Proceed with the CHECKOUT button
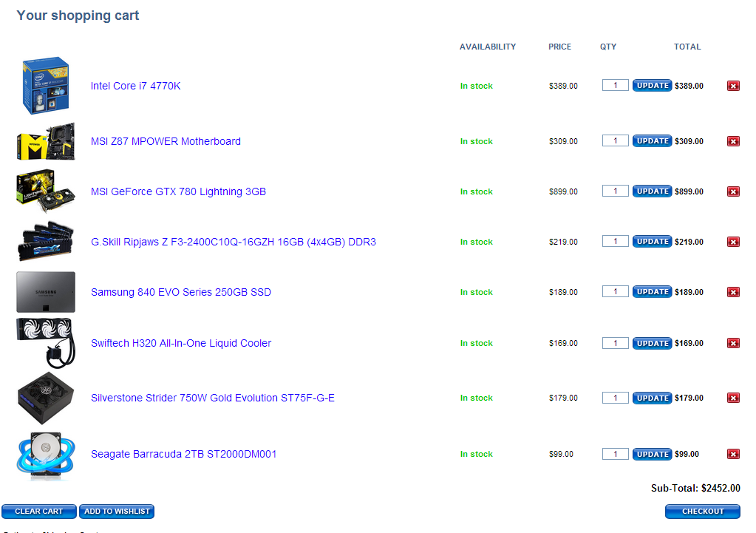Screen dimensions: 756x533 click(x=703, y=512)
